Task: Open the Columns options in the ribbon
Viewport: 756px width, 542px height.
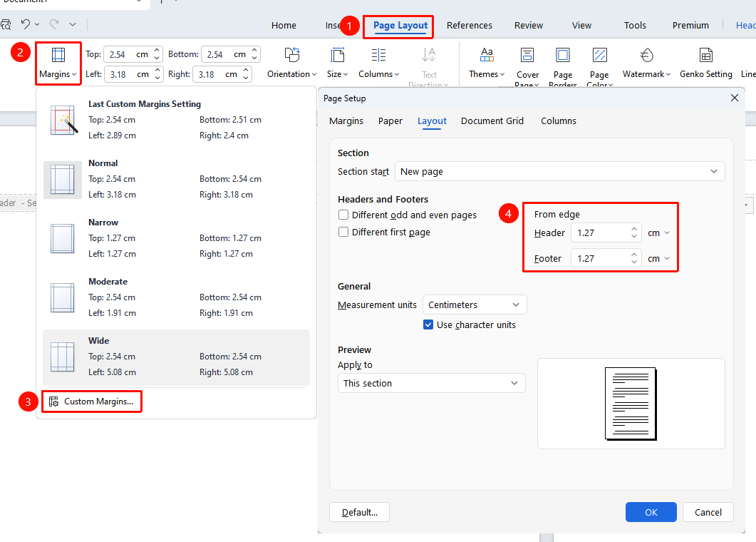Action: (x=378, y=63)
